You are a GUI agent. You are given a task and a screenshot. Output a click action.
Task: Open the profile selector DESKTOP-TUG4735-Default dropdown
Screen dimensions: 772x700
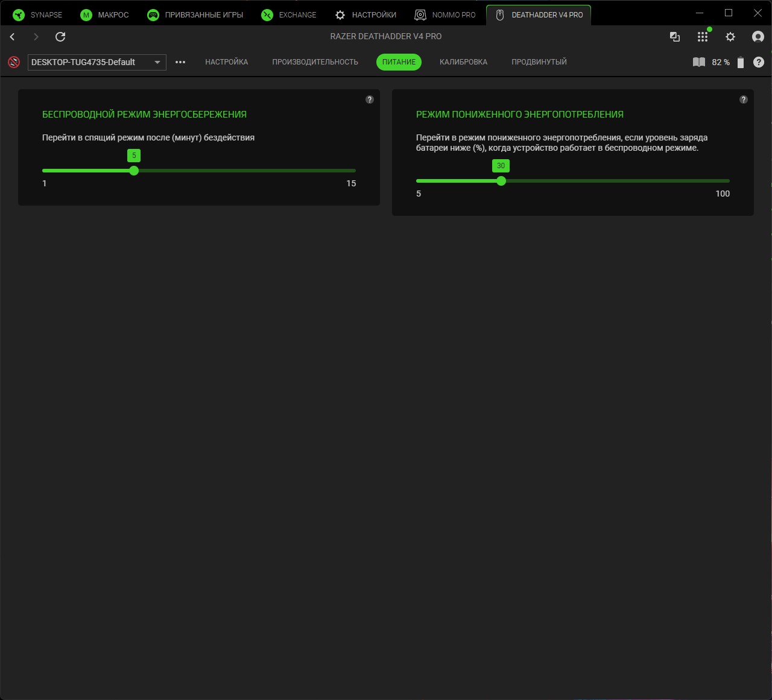pyautogui.click(x=97, y=62)
